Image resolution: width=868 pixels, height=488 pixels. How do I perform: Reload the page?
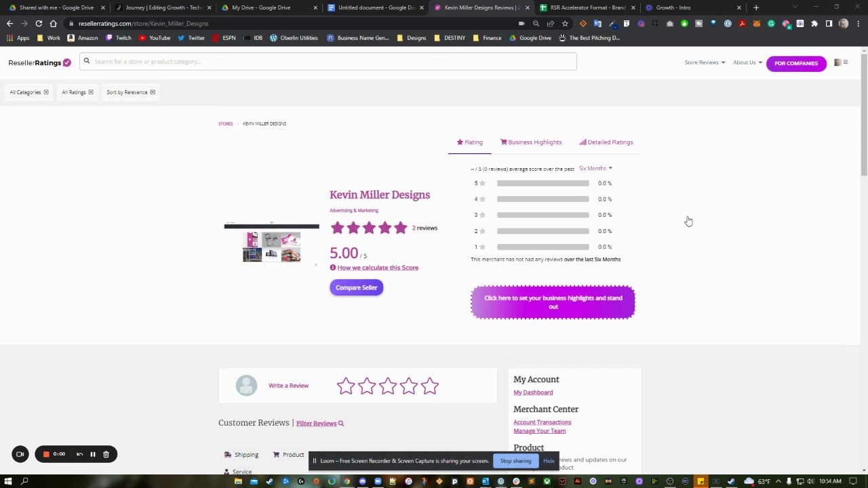[39, 23]
